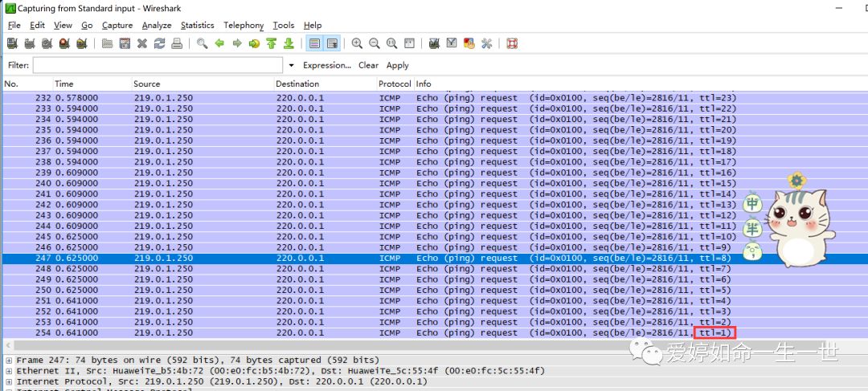This screenshot has height=391, width=868.
Task: Select packet 250 with ttl=5
Action: coord(434,291)
